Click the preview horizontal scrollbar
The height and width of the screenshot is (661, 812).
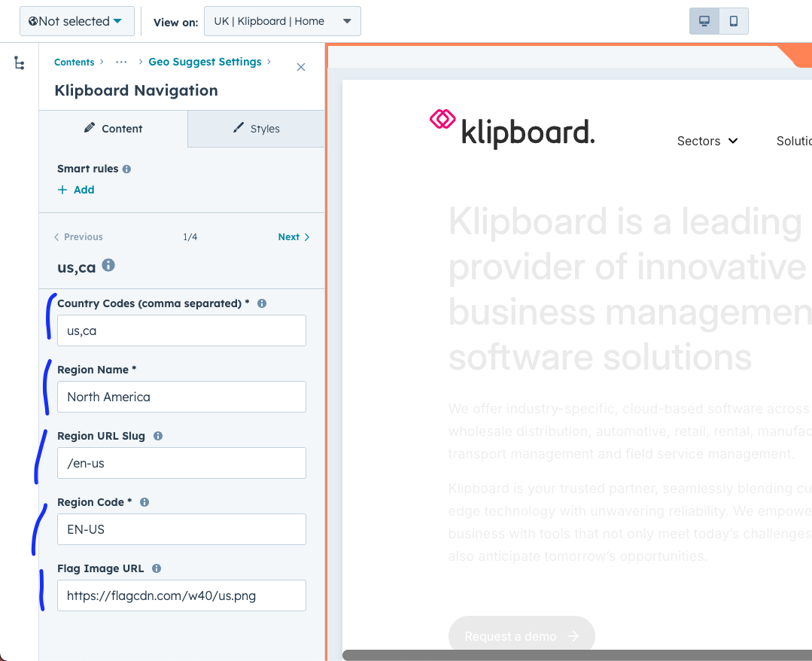pos(577,655)
